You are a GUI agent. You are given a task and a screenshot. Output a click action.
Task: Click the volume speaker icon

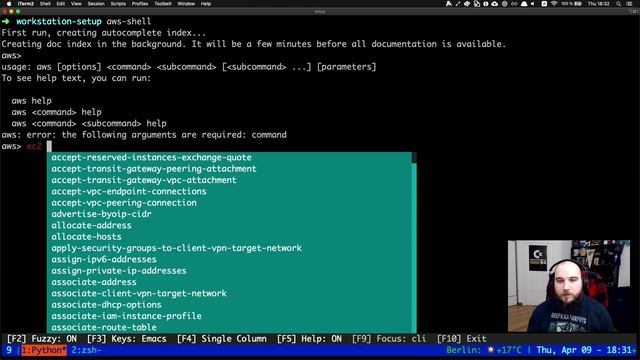533,4
